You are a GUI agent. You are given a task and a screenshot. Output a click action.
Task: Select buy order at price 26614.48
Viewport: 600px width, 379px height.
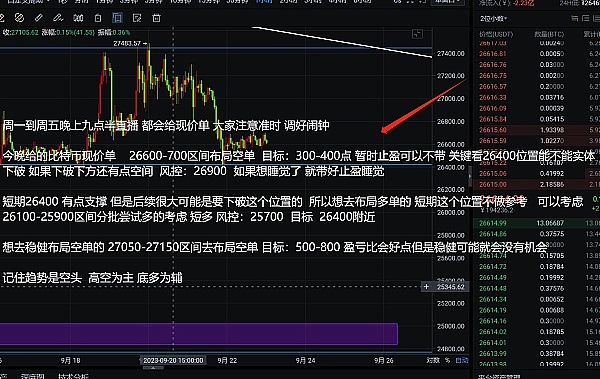536,288
